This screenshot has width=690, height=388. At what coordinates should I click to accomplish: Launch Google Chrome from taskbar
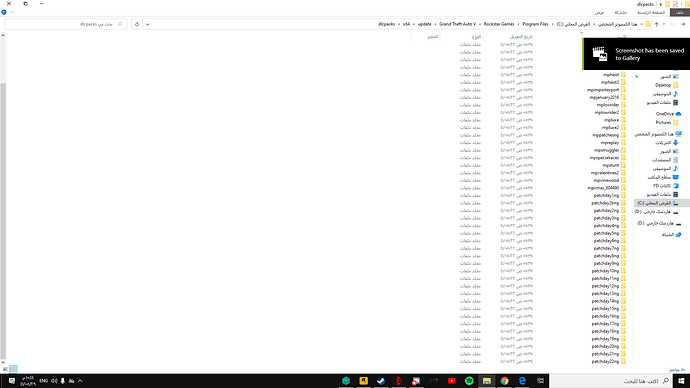coord(504,381)
